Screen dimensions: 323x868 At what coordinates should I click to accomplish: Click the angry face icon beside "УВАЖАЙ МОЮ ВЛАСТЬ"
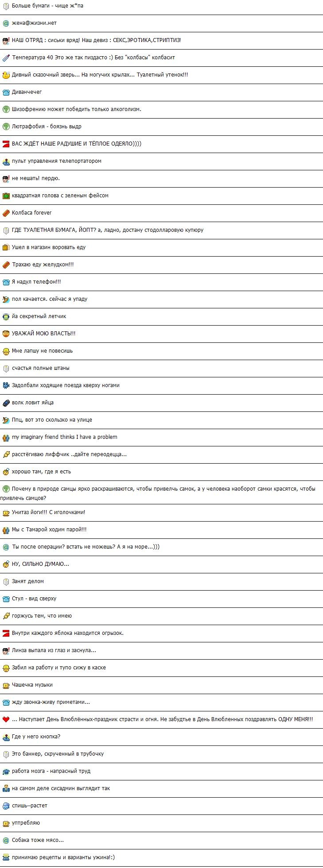[x=6, y=334]
